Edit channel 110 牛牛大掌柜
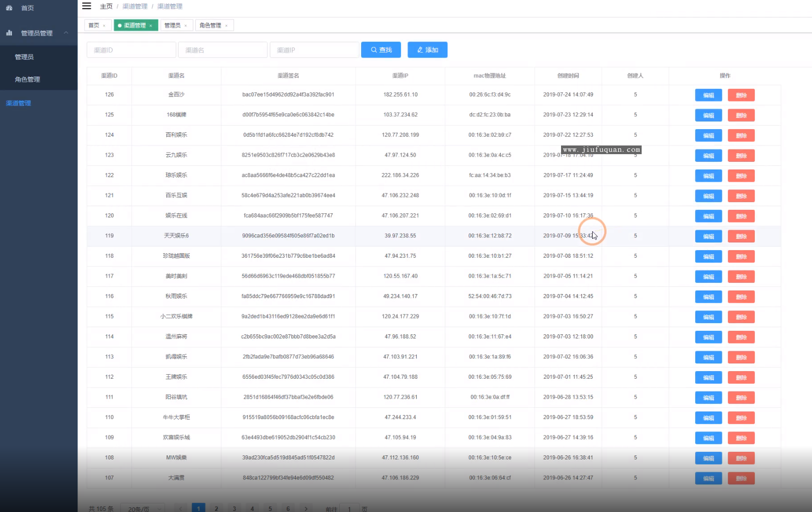The height and width of the screenshot is (512, 812). (x=708, y=418)
